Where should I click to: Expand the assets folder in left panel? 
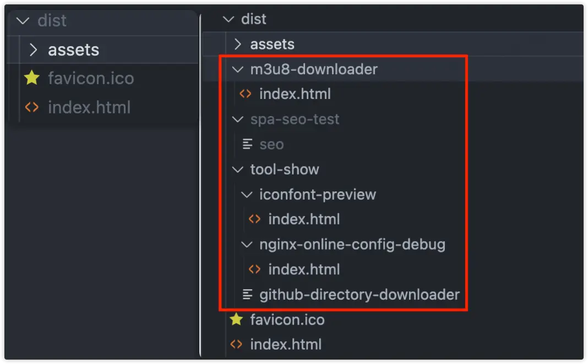tap(33, 50)
